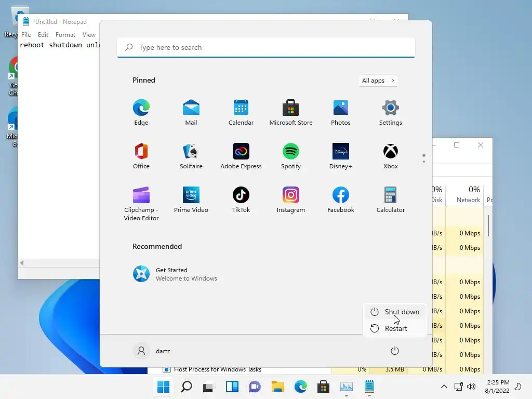This screenshot has width=532, height=399.
Task: Click the volume speaker tray icon
Action: point(471,387)
